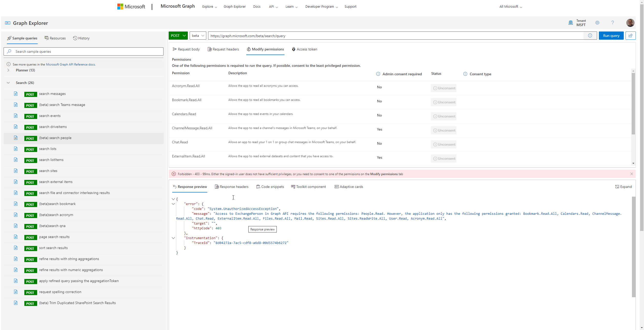Click the Run query button
The width and height of the screenshot is (644, 330).
611,36
